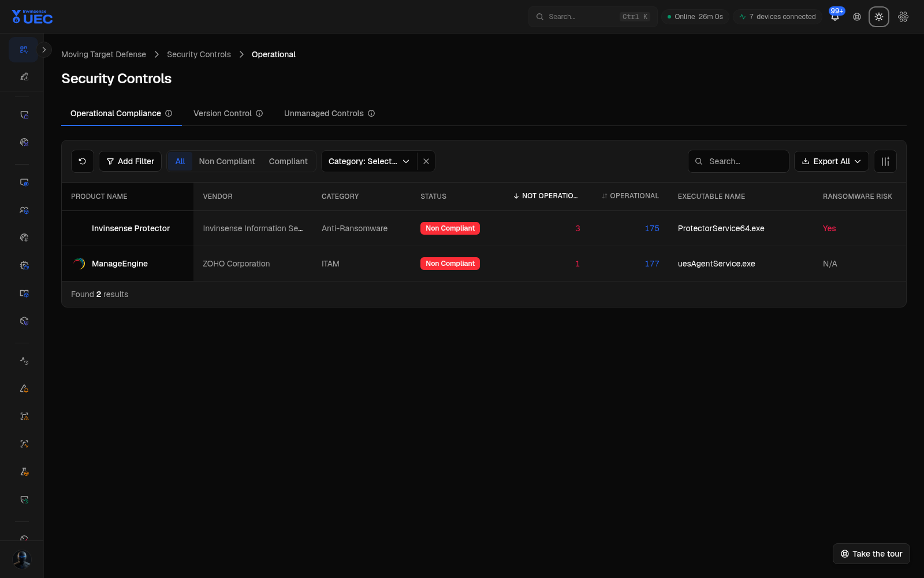Click info icon beside Unmanaged Controls
Image resolution: width=924 pixels, height=578 pixels.
371,113
